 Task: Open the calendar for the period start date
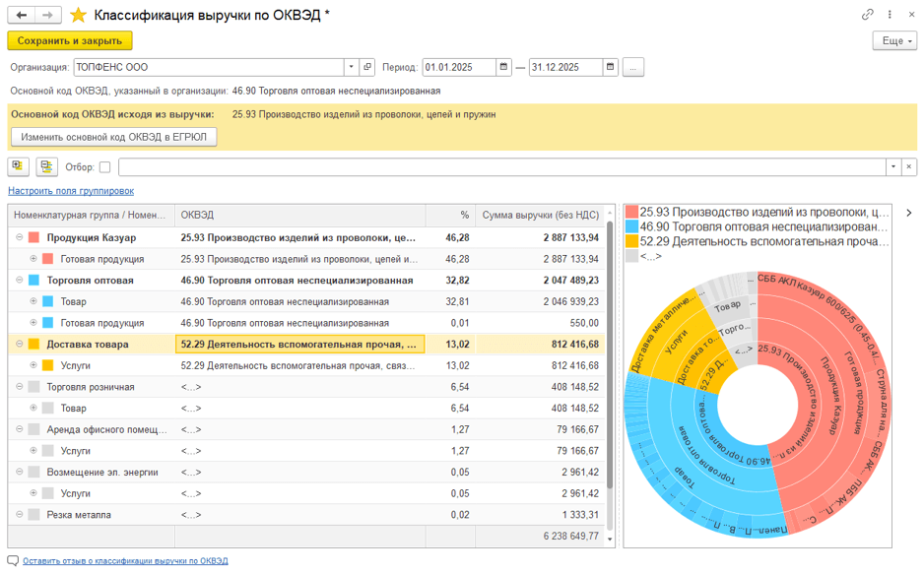(x=504, y=67)
